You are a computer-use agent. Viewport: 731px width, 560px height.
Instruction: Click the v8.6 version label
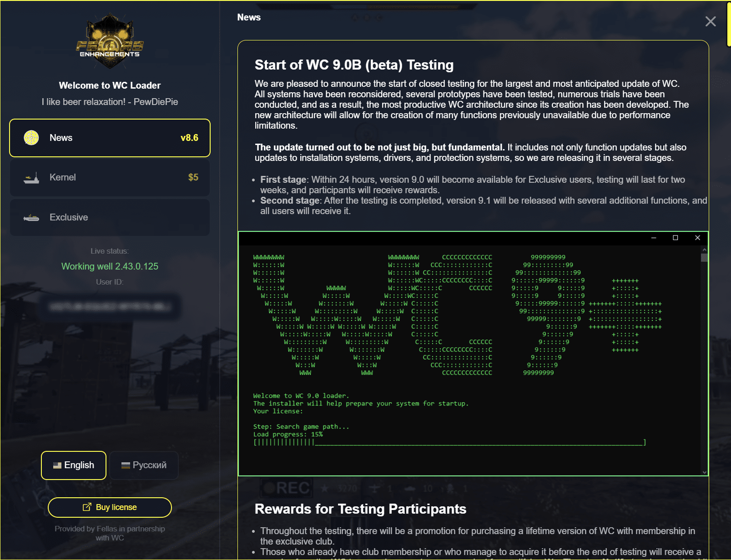click(x=189, y=138)
